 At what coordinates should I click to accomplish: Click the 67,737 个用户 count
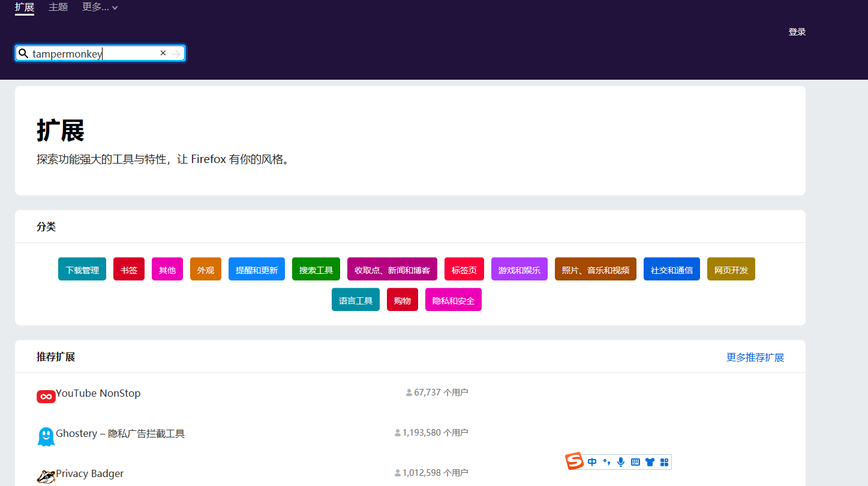437,393
